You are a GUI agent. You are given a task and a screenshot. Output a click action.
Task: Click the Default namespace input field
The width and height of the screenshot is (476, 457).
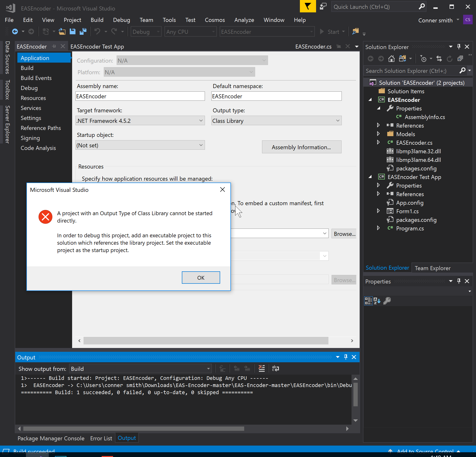coord(276,96)
